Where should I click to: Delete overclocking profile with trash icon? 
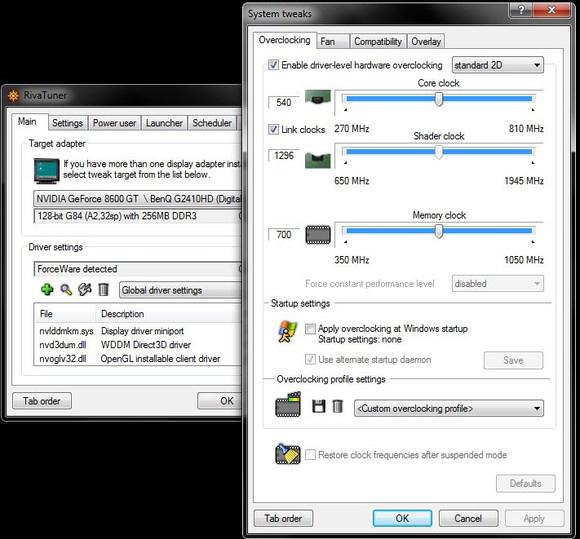338,406
